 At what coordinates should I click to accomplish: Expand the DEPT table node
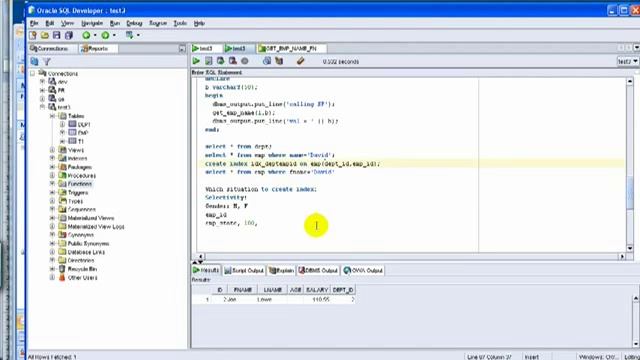[62, 124]
